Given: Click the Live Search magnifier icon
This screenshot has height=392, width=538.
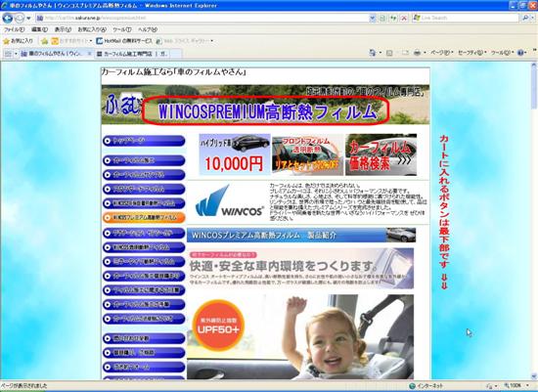Looking at the screenshot, I should 525,18.
